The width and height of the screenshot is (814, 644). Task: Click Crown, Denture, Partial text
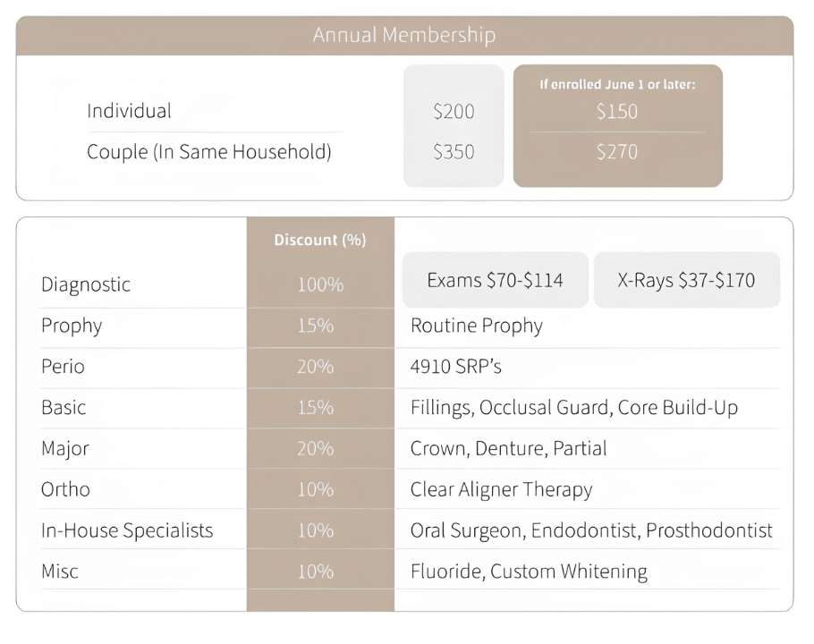tap(508, 448)
